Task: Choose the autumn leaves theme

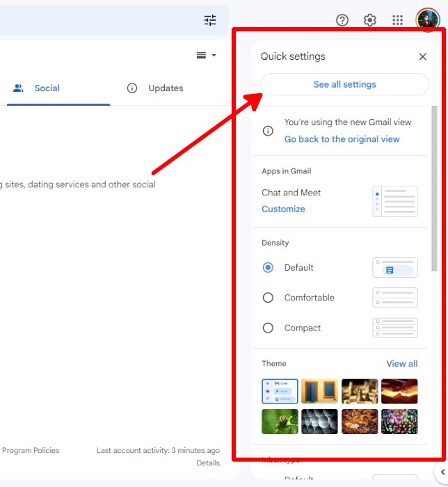Action: pyautogui.click(x=360, y=422)
